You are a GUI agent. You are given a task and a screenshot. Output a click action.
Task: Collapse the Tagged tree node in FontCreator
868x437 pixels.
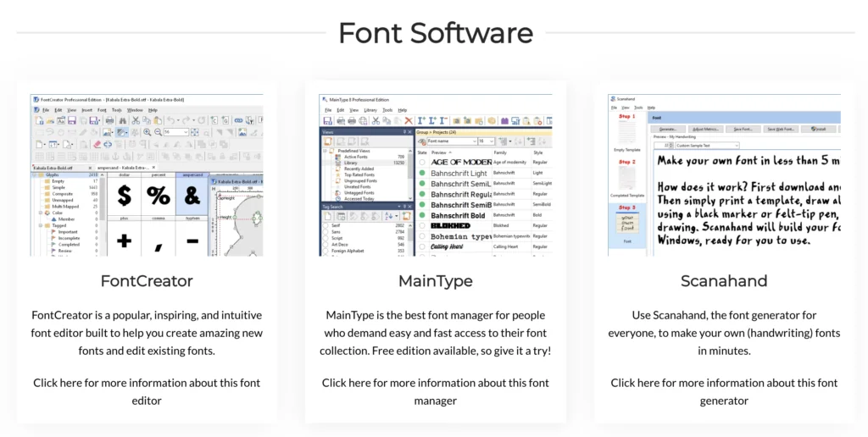(41, 225)
